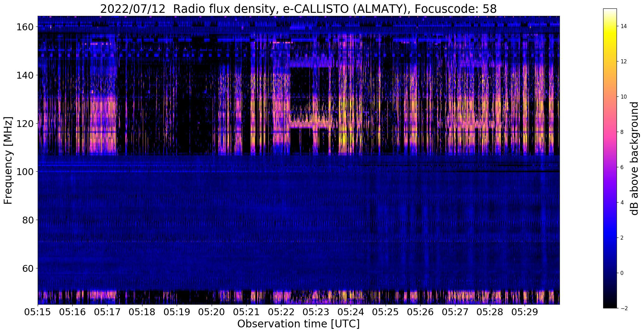Screen dimensions: 644x333
Task: Click the 05:19 time tick label
Action: [177, 312]
